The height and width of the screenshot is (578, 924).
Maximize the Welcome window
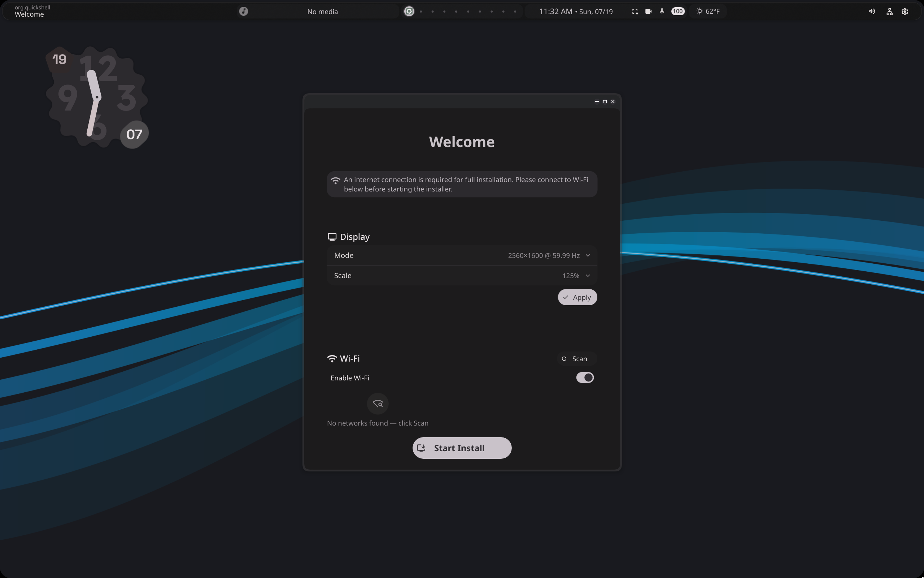605,101
